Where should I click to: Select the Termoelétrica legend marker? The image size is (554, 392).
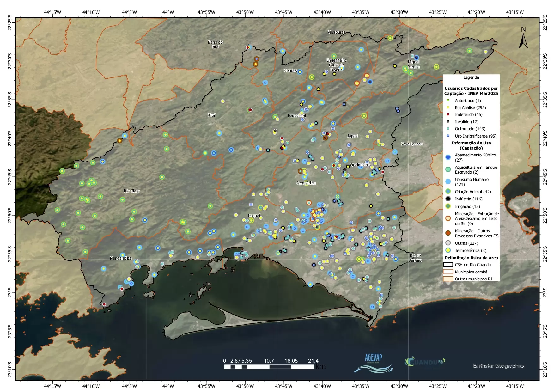[448, 250]
